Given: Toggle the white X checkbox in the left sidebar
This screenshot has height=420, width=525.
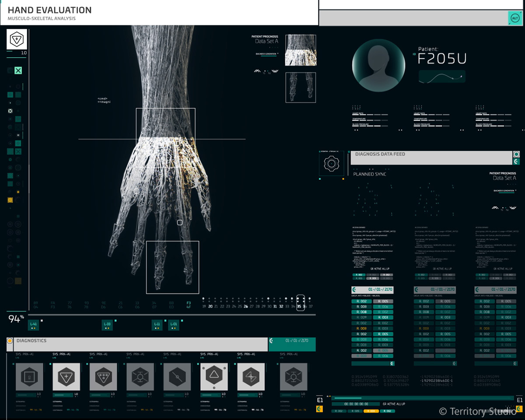Looking at the screenshot, I should coord(10,111).
